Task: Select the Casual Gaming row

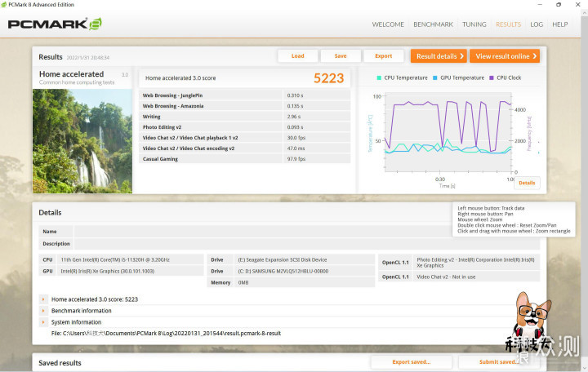Action: 244,159
